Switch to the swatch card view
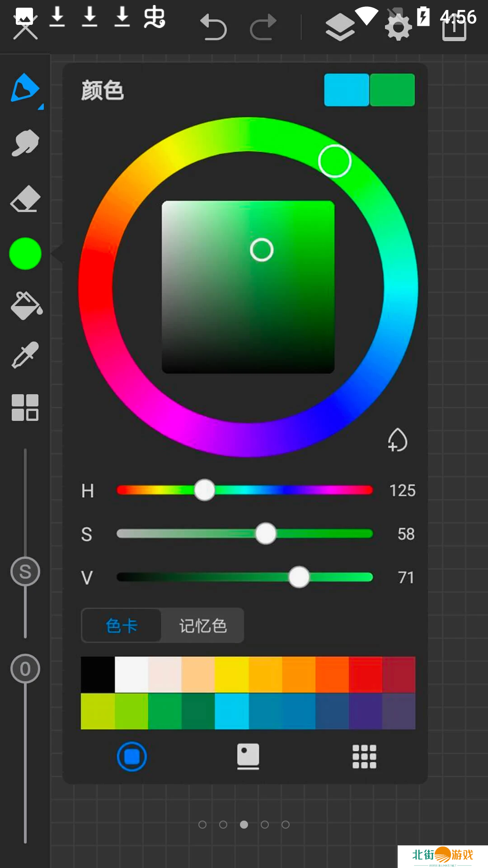The image size is (488, 868). [248, 756]
